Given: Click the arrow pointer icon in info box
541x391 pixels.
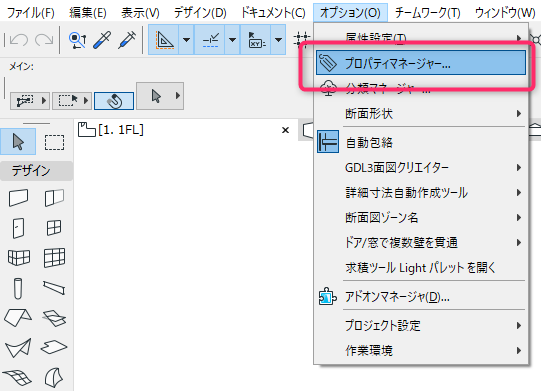Looking at the screenshot, I should (156, 96).
